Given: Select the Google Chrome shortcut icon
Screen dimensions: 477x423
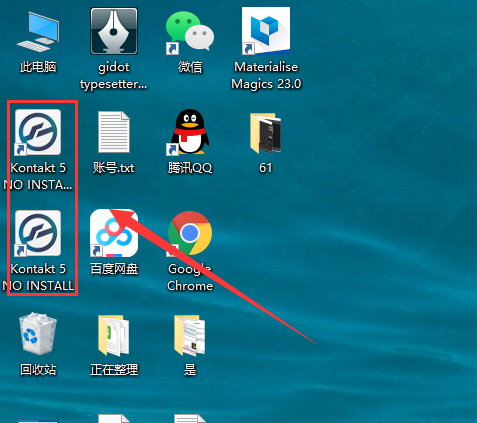Looking at the screenshot, I should coord(190,233).
